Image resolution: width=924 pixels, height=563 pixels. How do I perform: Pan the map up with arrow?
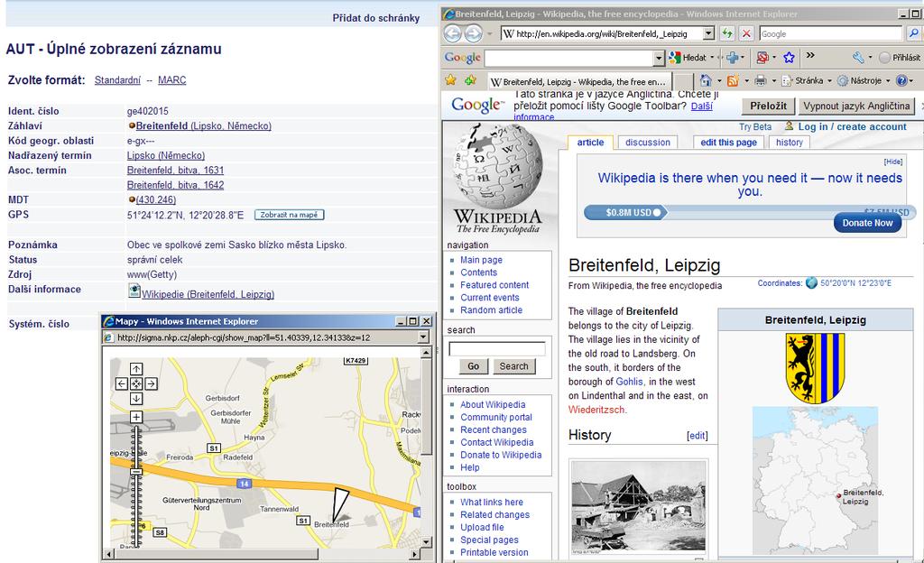click(x=136, y=369)
